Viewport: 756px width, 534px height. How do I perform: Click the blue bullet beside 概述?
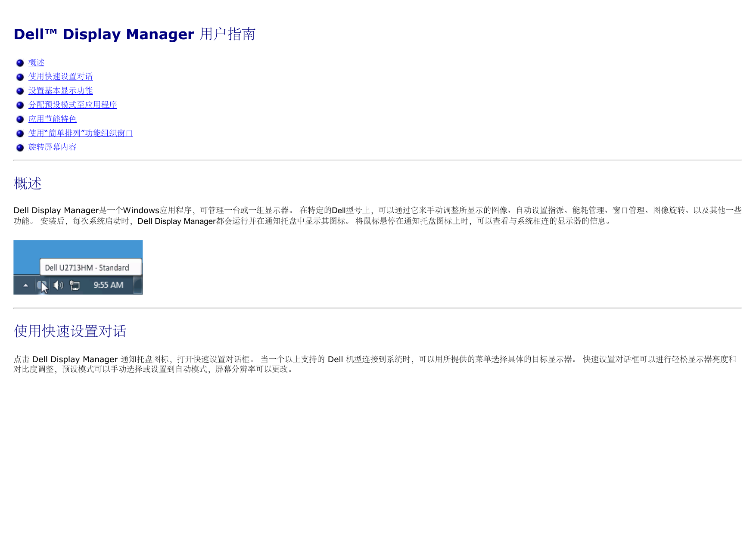pos(20,63)
